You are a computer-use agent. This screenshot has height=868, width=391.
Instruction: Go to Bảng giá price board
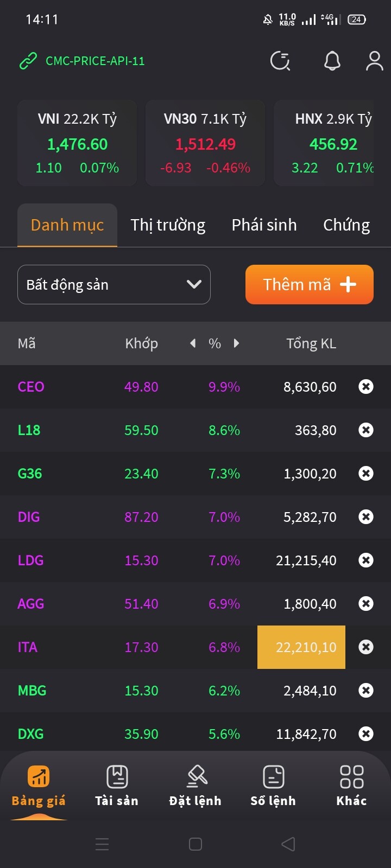pyautogui.click(x=39, y=785)
